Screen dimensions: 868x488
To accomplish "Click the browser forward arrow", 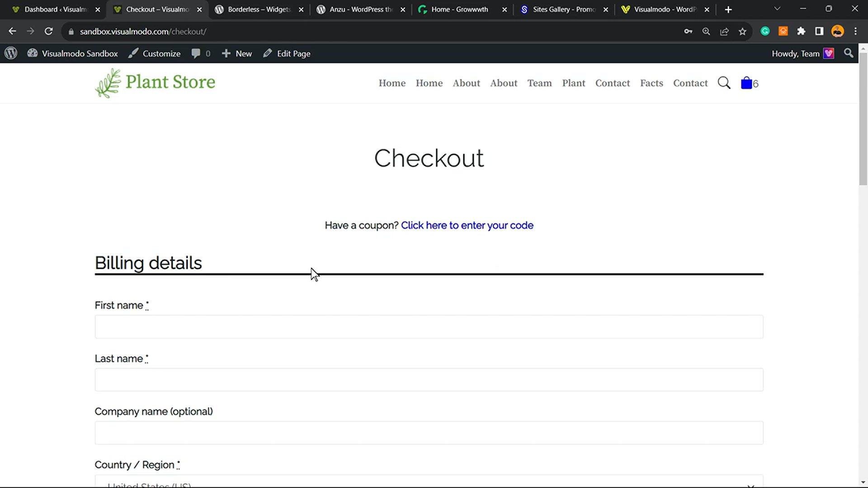I will (x=30, y=31).
